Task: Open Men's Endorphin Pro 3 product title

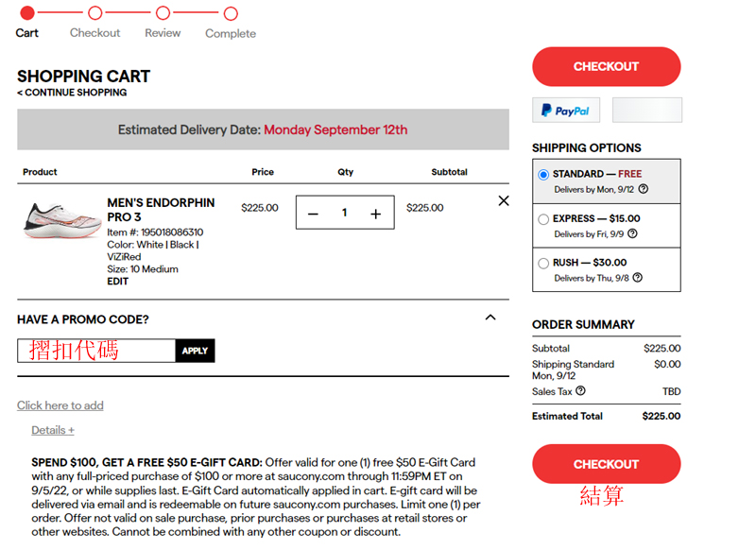Action: tap(161, 210)
